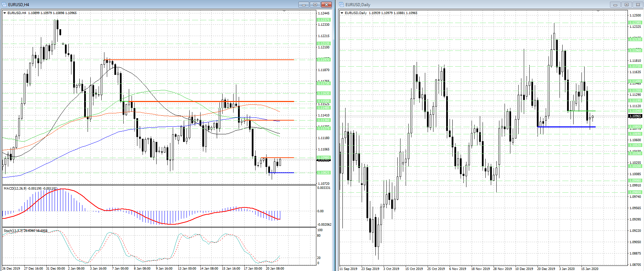Screen dimensions: 644x271
Task: Click the Daily quote line 'EURUSD,Daily 1.10939'
Action: point(363,13)
